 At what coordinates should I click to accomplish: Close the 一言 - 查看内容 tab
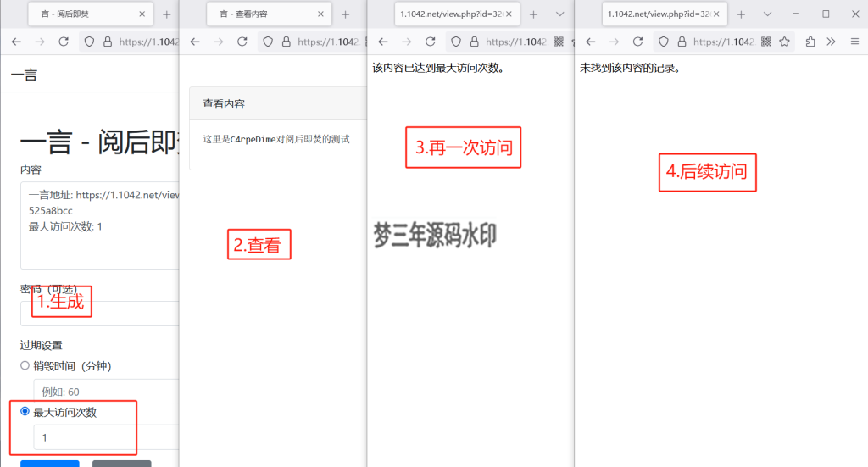320,14
